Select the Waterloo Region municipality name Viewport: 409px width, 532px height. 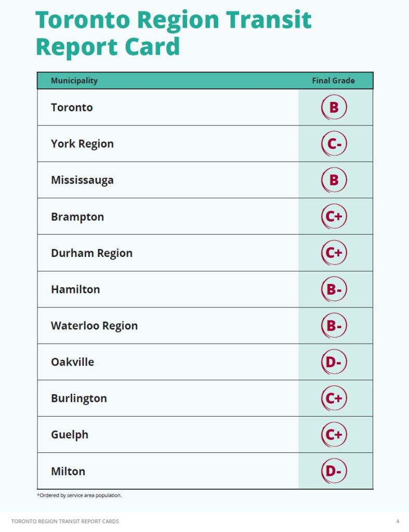click(x=94, y=326)
